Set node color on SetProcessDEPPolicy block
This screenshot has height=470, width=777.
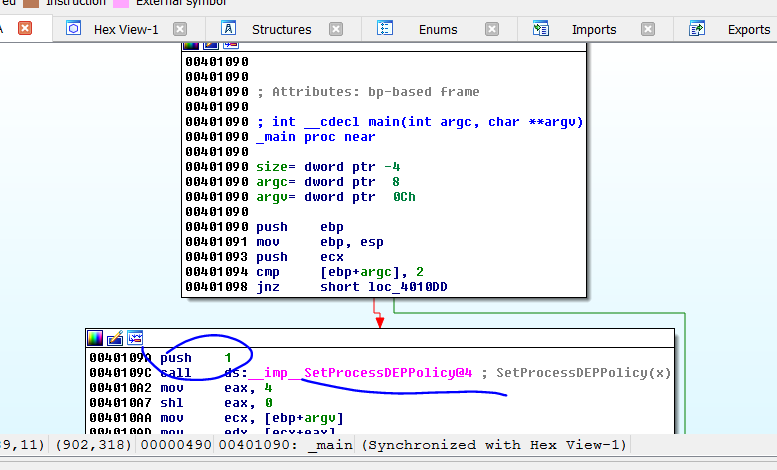coord(95,337)
